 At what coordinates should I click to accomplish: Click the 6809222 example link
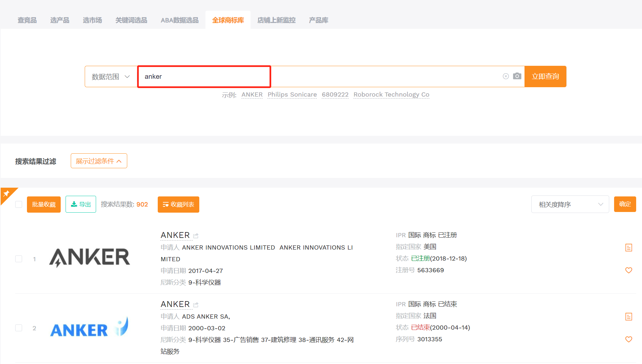[x=335, y=95]
